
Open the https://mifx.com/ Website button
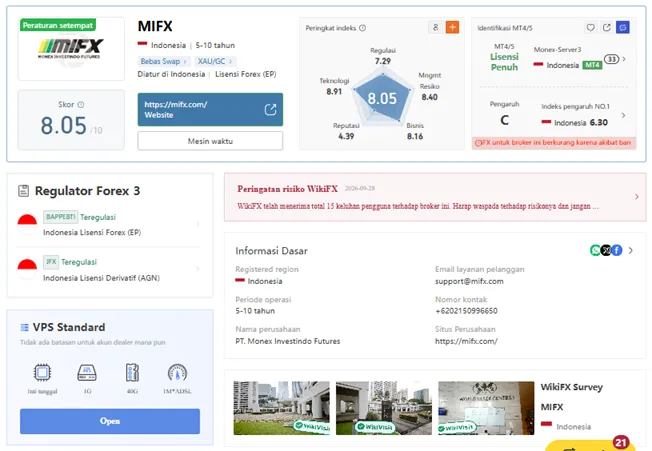[x=210, y=109]
